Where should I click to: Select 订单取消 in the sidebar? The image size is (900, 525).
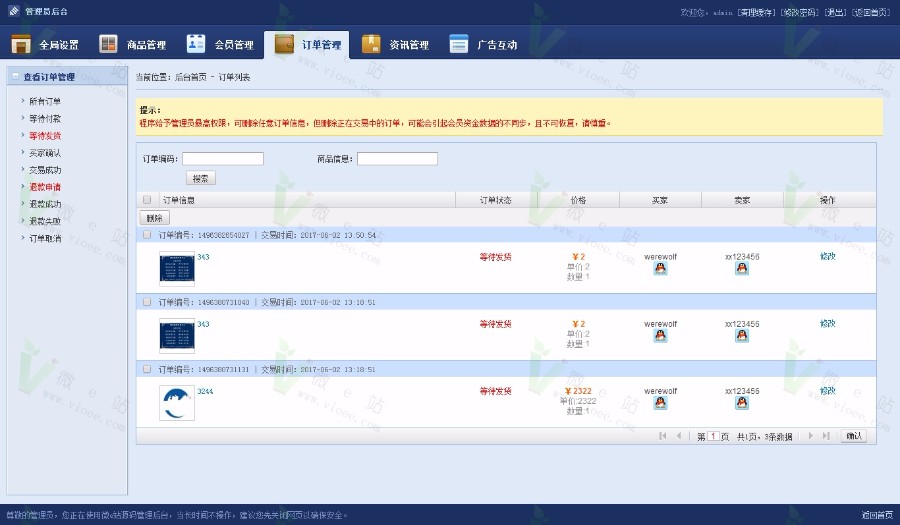[45, 238]
